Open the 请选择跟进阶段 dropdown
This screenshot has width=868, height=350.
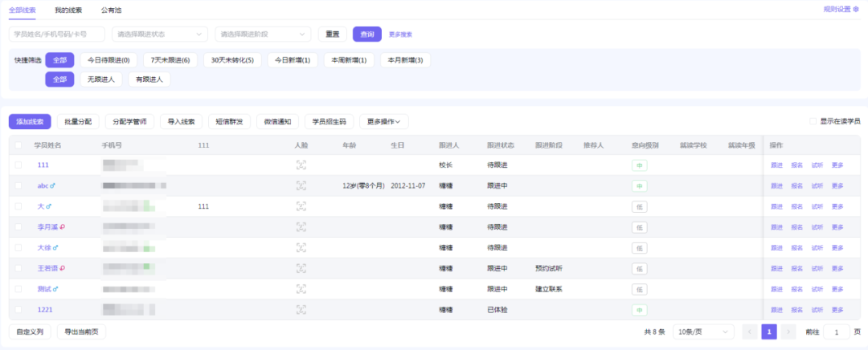[x=263, y=35]
